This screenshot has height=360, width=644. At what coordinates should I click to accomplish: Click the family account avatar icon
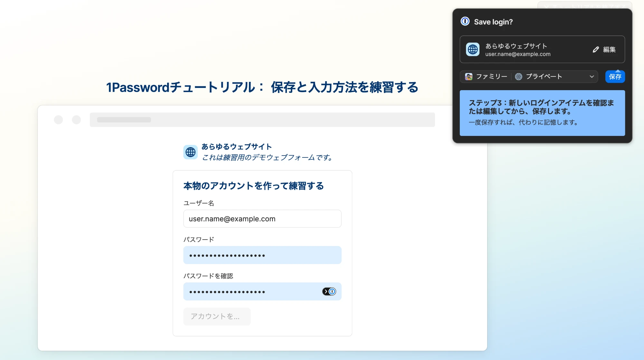pos(469,77)
